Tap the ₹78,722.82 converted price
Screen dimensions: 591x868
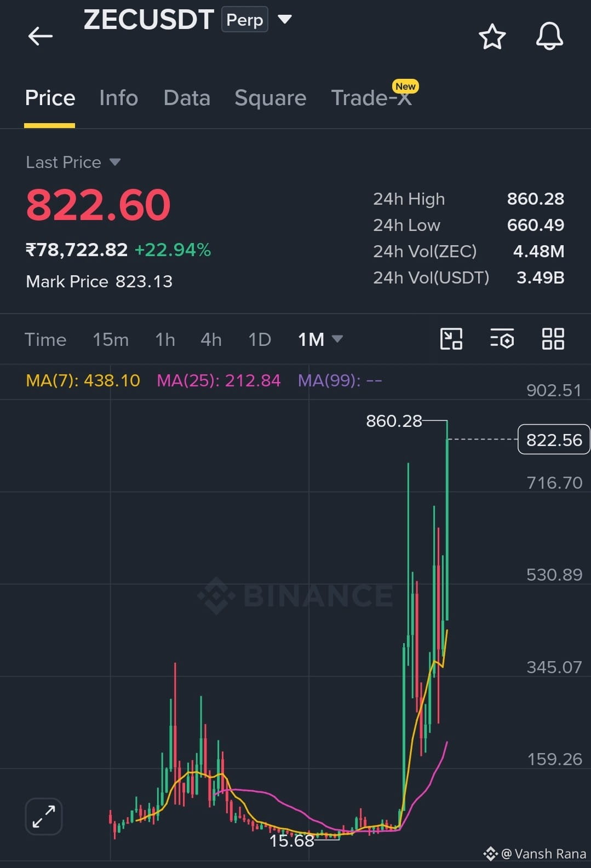pos(77,250)
